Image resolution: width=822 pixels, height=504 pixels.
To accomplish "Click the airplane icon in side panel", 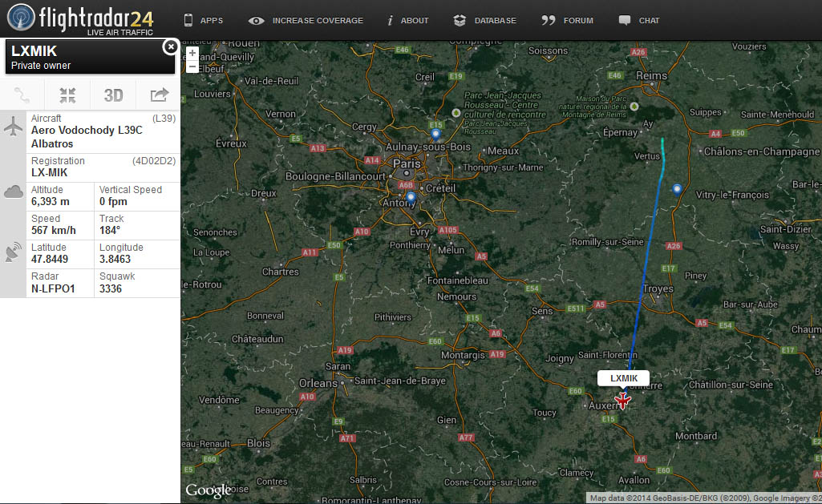I will [x=13, y=127].
